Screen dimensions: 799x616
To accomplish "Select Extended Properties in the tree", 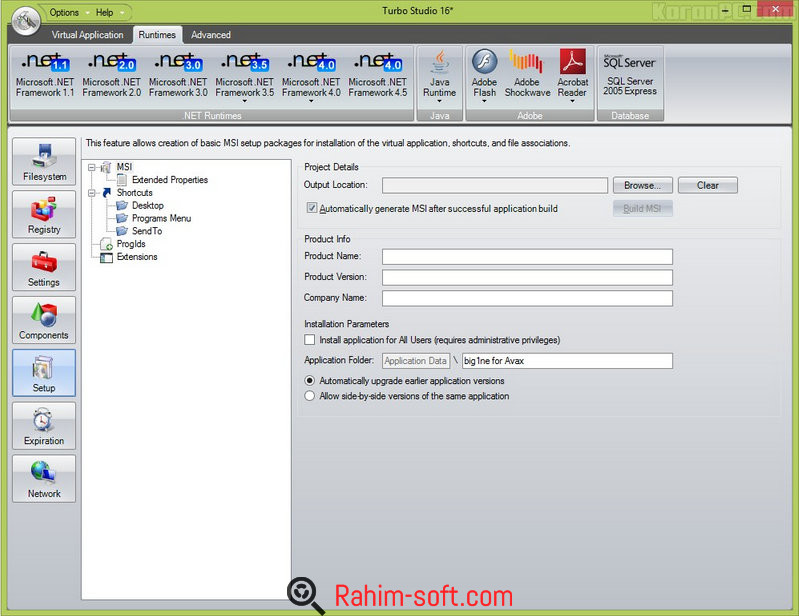I will (x=170, y=180).
